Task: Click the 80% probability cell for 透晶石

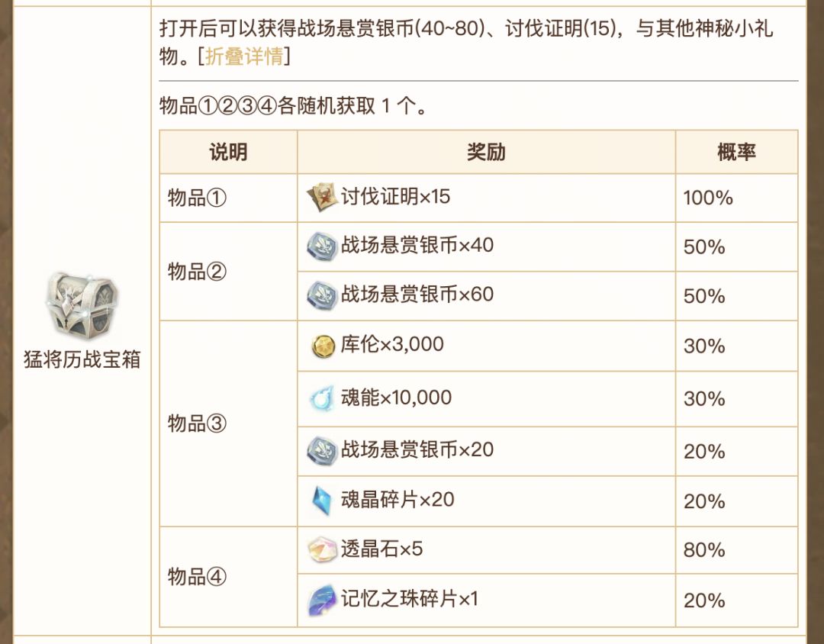Action: [704, 550]
